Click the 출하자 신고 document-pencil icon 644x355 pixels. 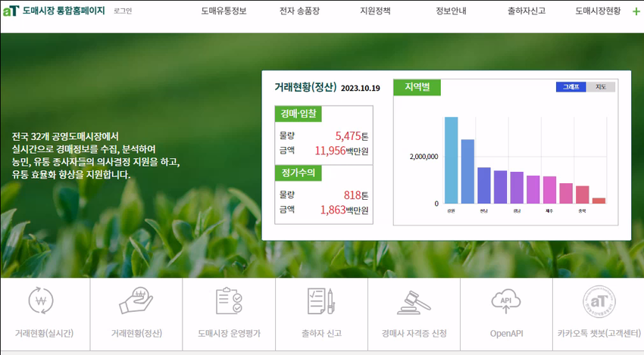click(321, 301)
